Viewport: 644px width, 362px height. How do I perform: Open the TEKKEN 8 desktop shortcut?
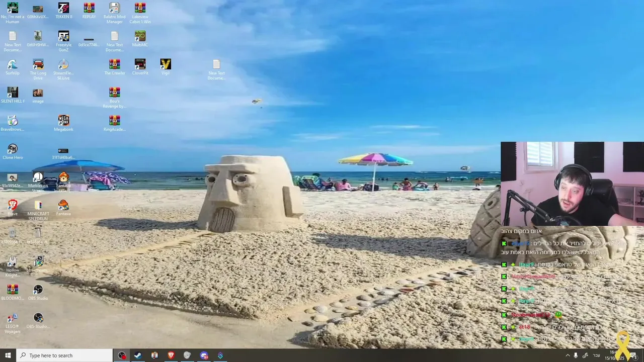[63, 11]
